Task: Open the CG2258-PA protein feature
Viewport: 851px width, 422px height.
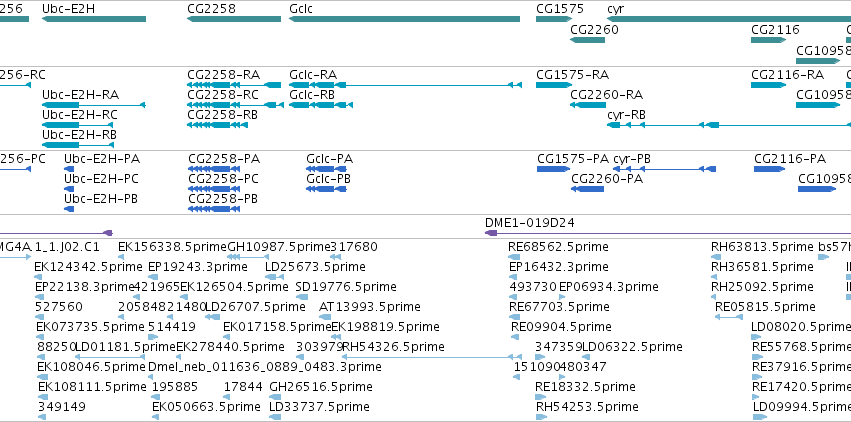Action: [214, 169]
